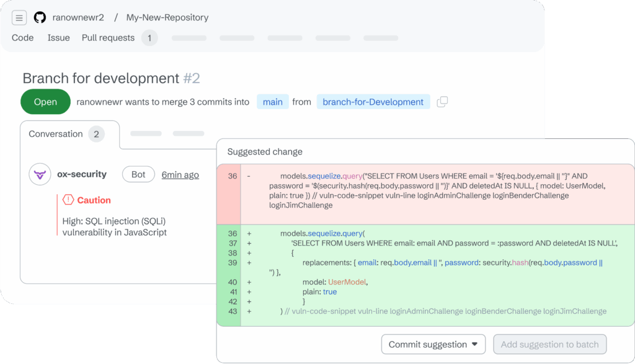Click the red Caution warning icon
Image resolution: width=635 pixels, height=364 pixels.
[69, 199]
